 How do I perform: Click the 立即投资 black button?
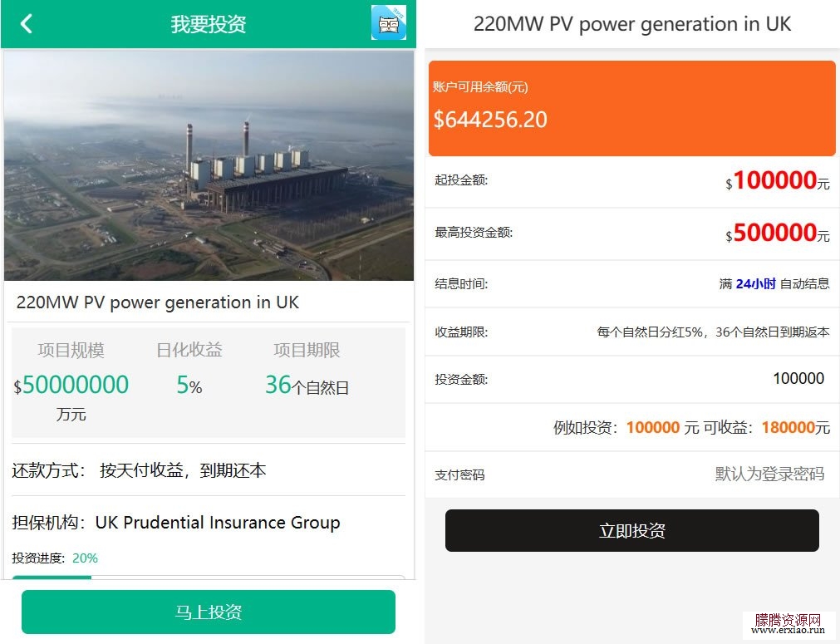pyautogui.click(x=632, y=530)
